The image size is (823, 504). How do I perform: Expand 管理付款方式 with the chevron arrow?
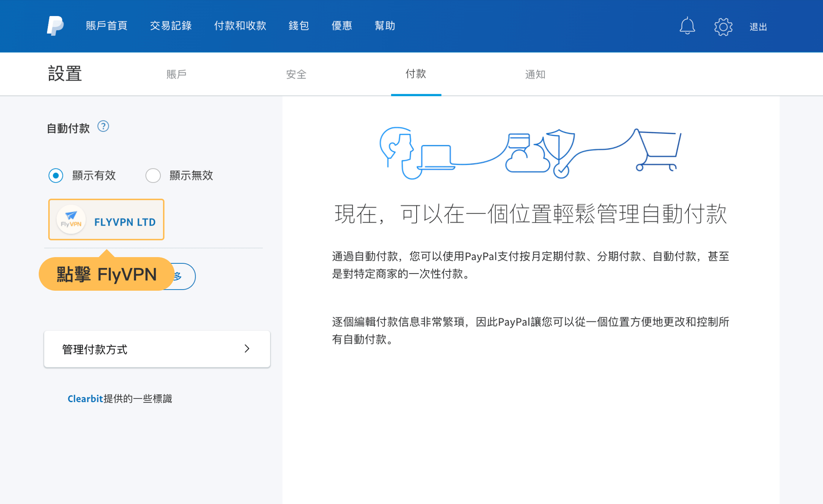pyautogui.click(x=247, y=349)
